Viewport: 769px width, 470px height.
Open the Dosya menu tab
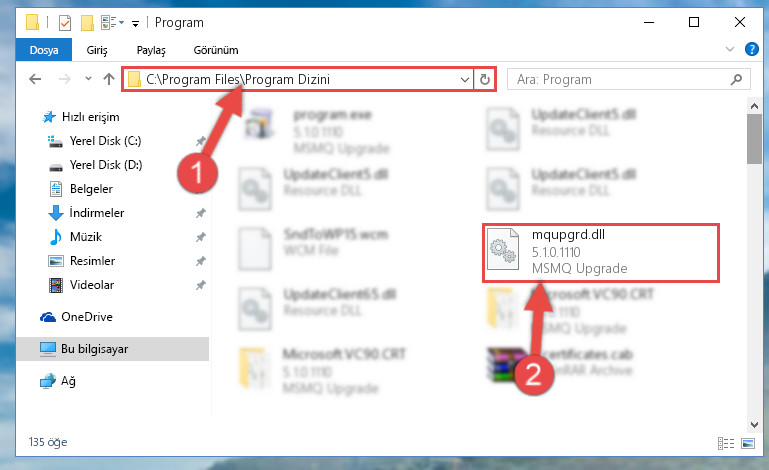point(44,50)
